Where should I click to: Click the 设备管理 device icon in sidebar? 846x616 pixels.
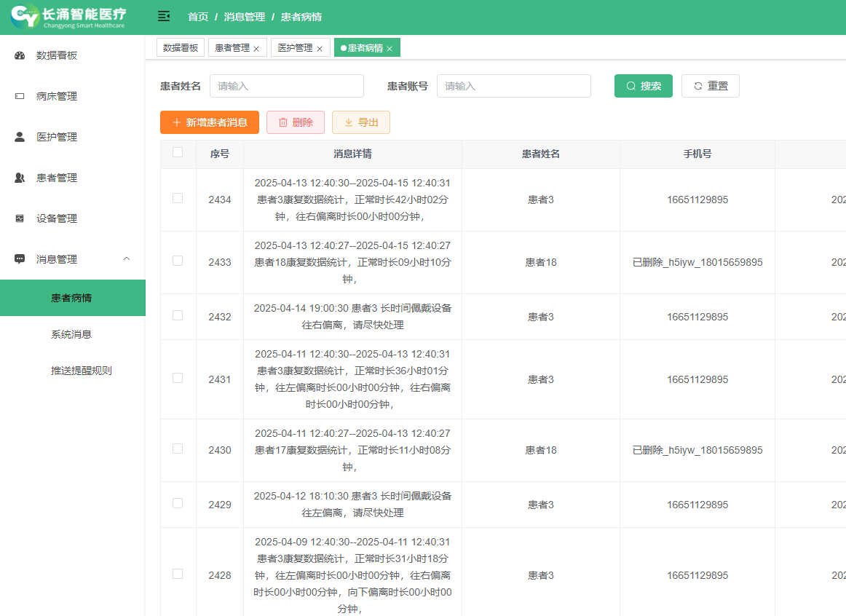(20, 218)
